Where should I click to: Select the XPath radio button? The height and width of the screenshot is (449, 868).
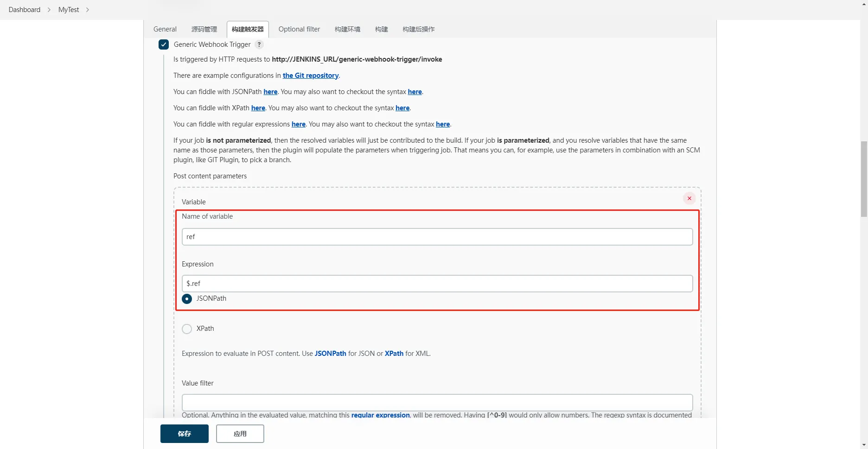187,329
